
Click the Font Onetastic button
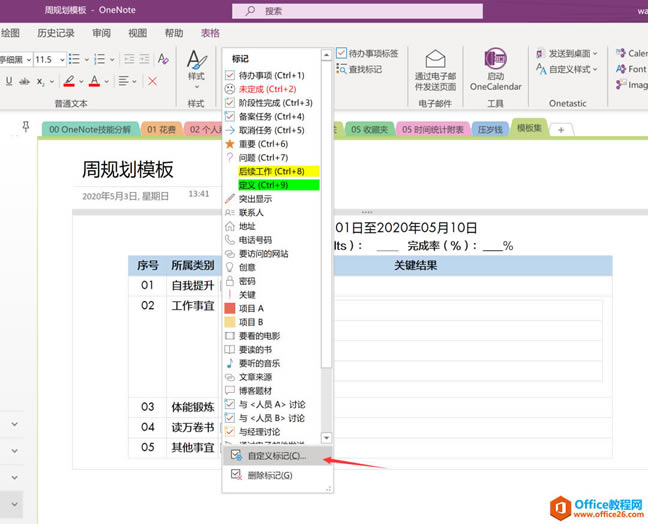point(631,69)
